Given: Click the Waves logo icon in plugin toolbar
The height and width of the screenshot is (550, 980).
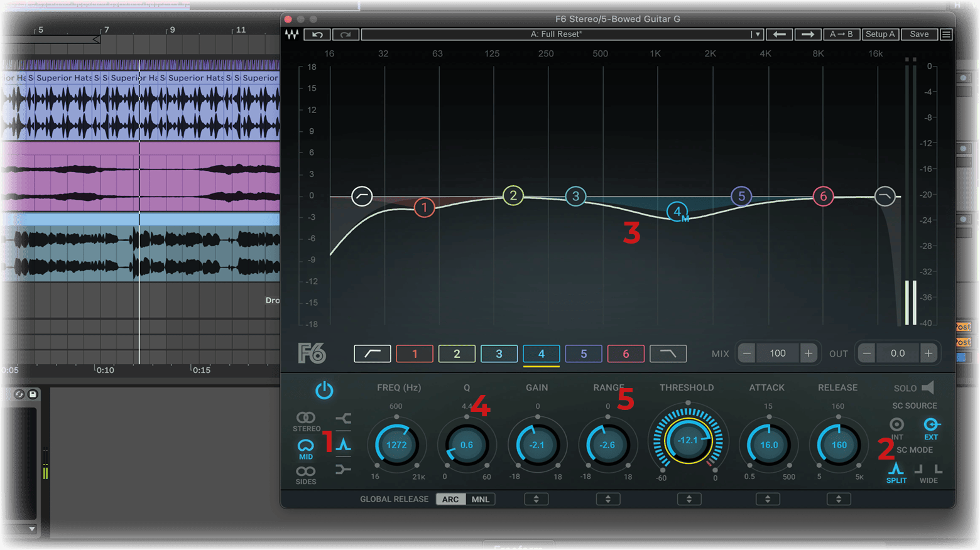Looking at the screenshot, I should (291, 35).
